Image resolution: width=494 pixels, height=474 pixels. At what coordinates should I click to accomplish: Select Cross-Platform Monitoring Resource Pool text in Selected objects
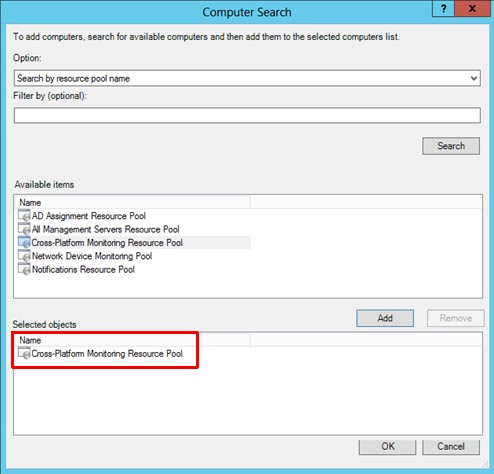click(107, 354)
